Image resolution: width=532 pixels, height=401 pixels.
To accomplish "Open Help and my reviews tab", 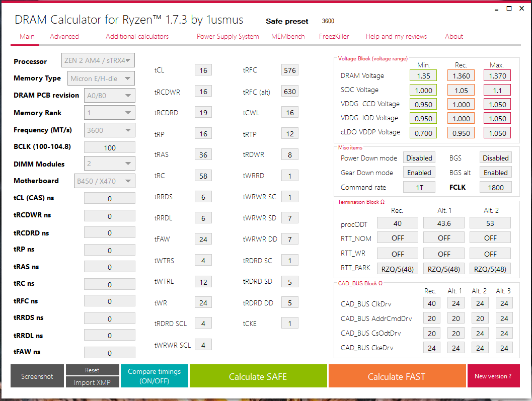I will click(x=396, y=36).
